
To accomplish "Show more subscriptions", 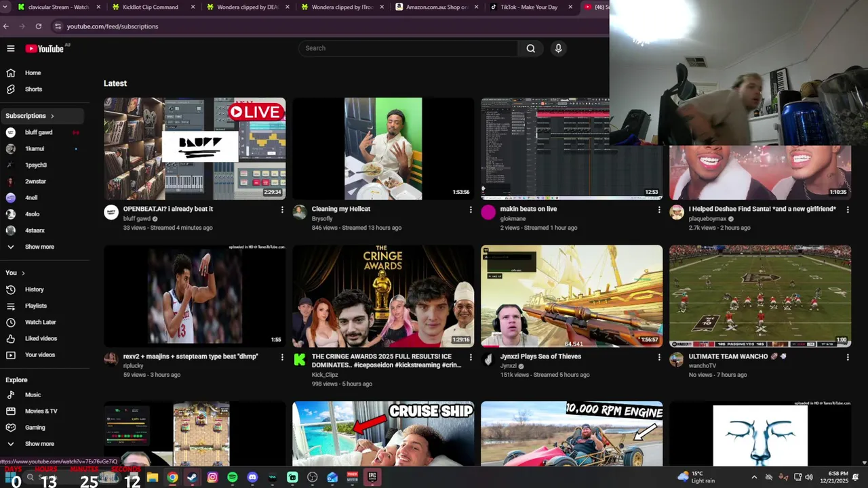I will click(42, 247).
